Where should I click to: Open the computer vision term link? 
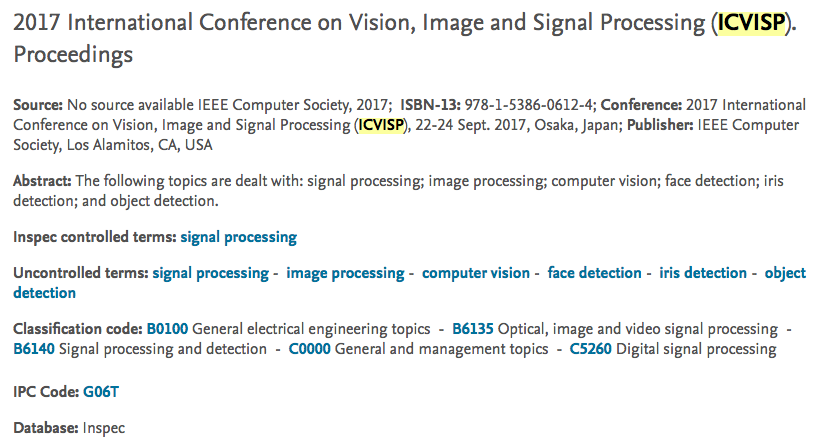[476, 273]
